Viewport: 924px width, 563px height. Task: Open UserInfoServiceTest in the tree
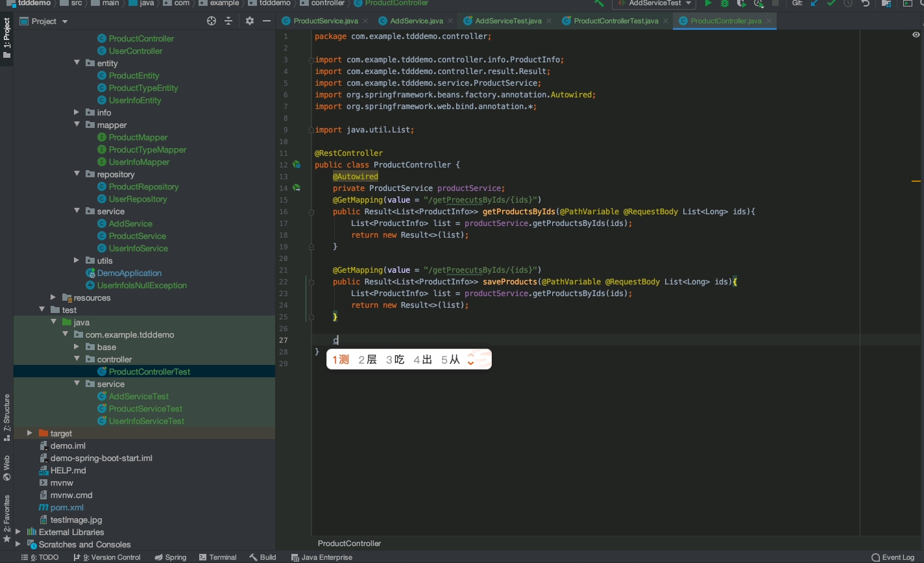[147, 421]
